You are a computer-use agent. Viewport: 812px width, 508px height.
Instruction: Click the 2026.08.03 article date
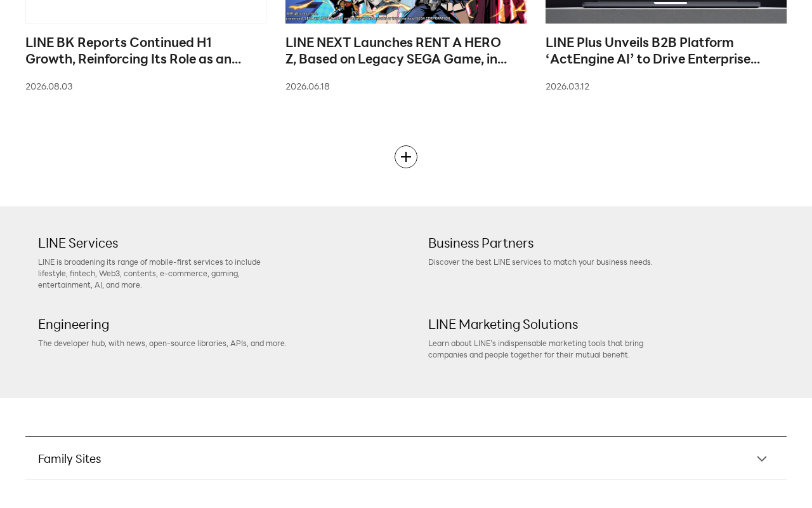49,86
